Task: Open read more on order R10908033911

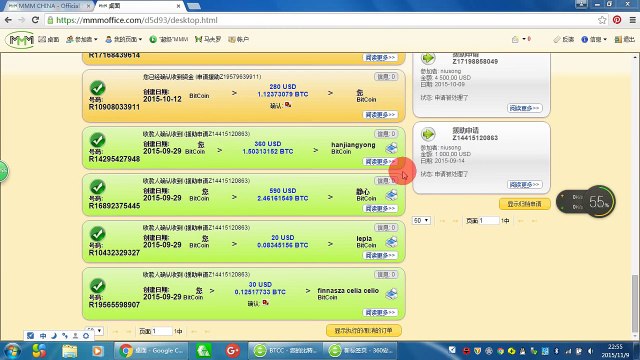Action: coord(380,115)
